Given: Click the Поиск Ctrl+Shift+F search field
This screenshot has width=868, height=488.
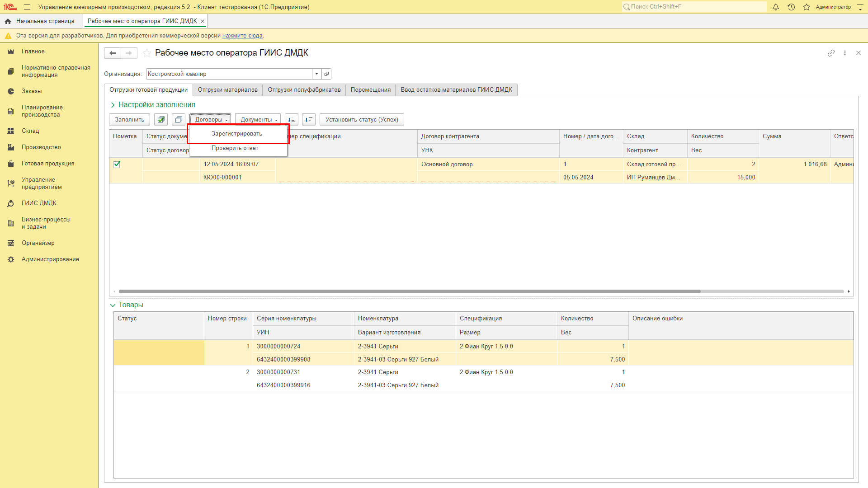Looking at the screenshot, I should [x=694, y=7].
